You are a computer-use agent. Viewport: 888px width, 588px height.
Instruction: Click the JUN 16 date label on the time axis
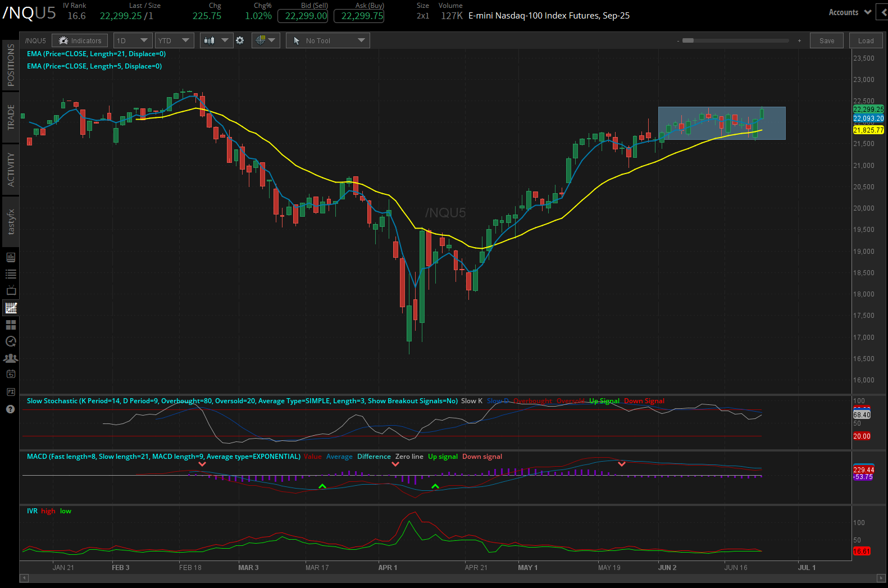736,568
